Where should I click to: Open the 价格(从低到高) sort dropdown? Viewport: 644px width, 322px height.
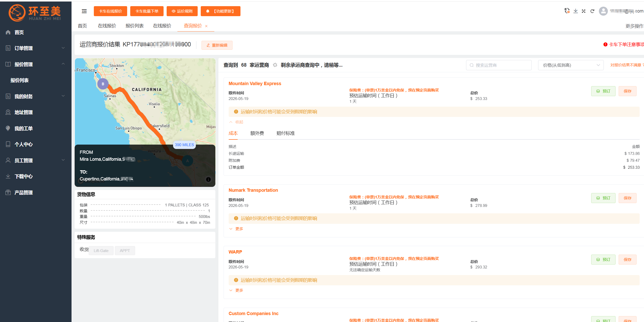571,65
